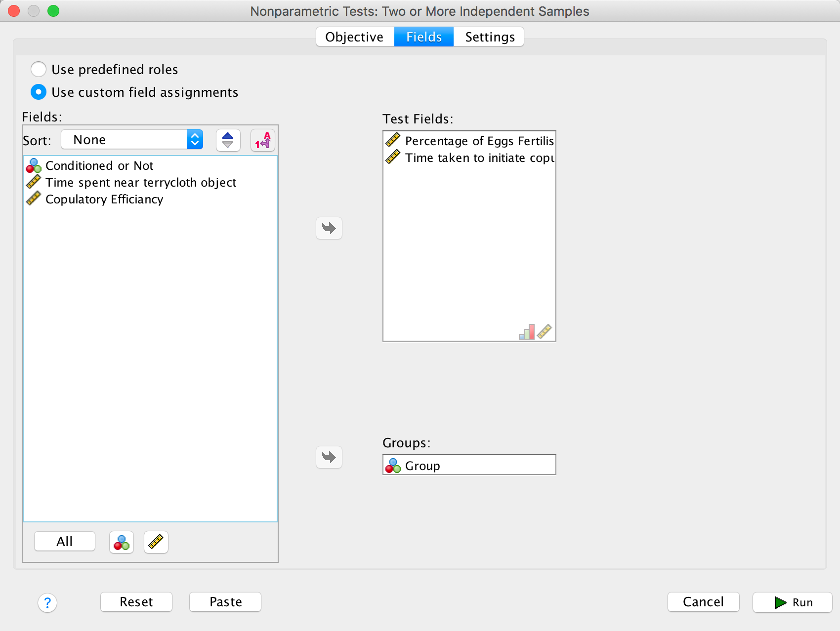Click arrow to move field to Groups
Image resolution: width=840 pixels, height=631 pixels.
[329, 457]
